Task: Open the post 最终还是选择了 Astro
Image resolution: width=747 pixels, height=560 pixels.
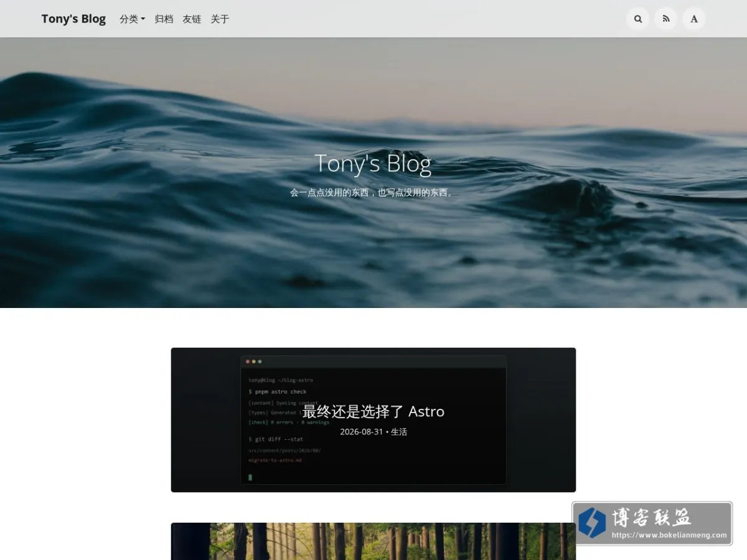Action: (x=374, y=411)
